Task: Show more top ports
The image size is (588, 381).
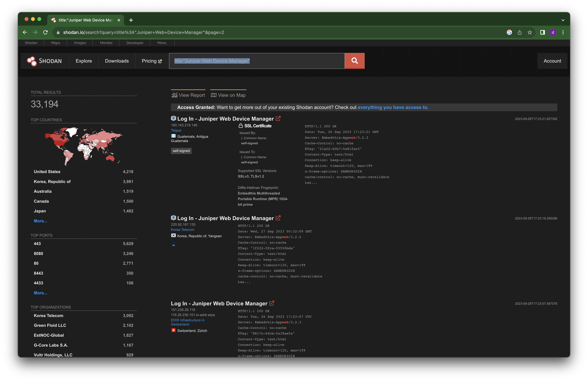Action: pyautogui.click(x=41, y=293)
